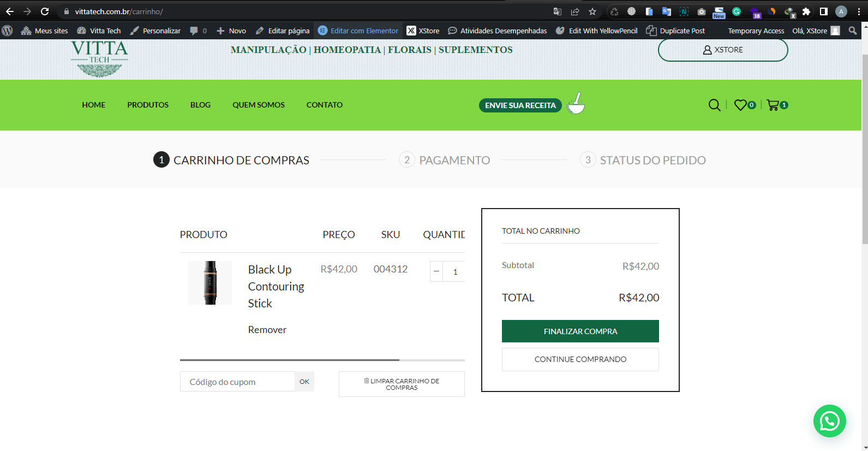Click the share page icon

tap(575, 11)
